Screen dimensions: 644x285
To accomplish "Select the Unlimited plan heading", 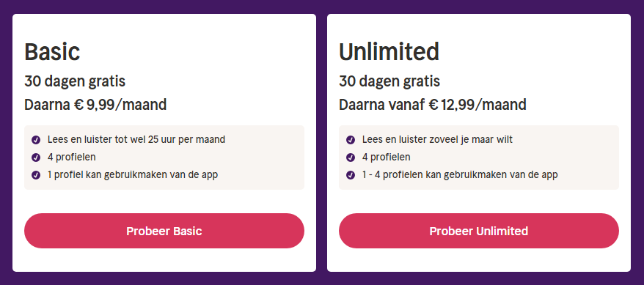I will point(389,52).
